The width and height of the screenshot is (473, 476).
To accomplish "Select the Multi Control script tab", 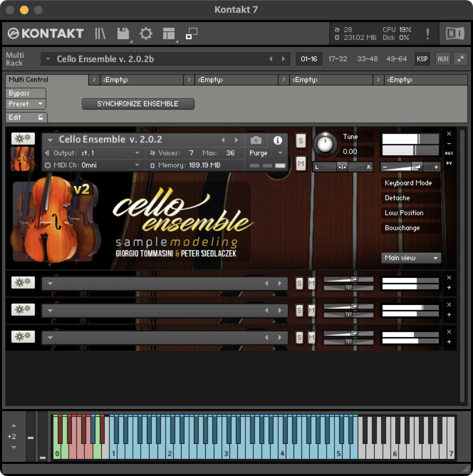I will point(47,79).
